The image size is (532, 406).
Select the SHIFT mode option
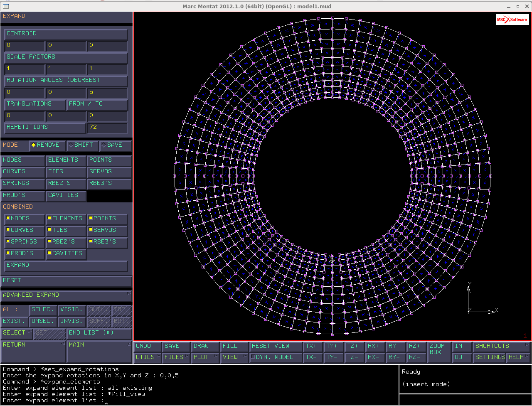point(83,145)
